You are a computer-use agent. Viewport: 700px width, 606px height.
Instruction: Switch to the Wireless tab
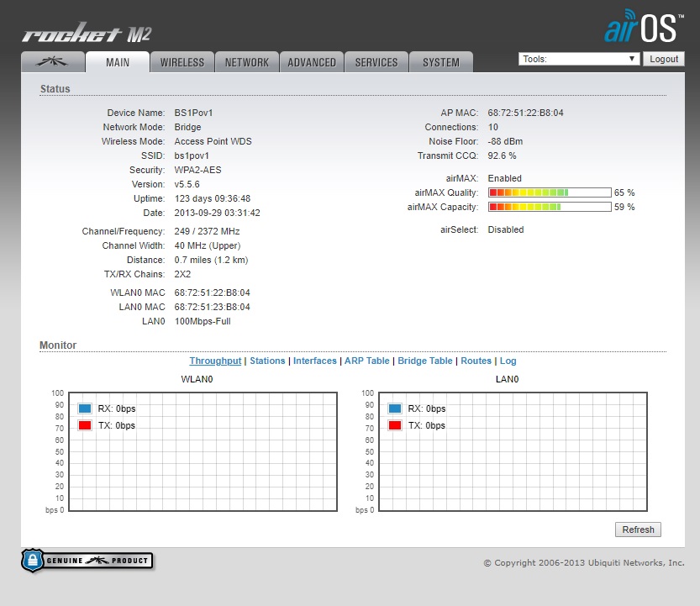(x=182, y=62)
